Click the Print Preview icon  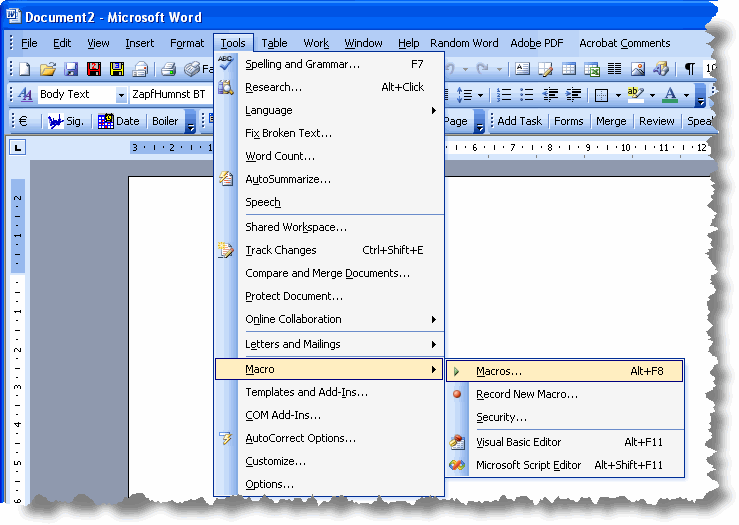pos(140,69)
